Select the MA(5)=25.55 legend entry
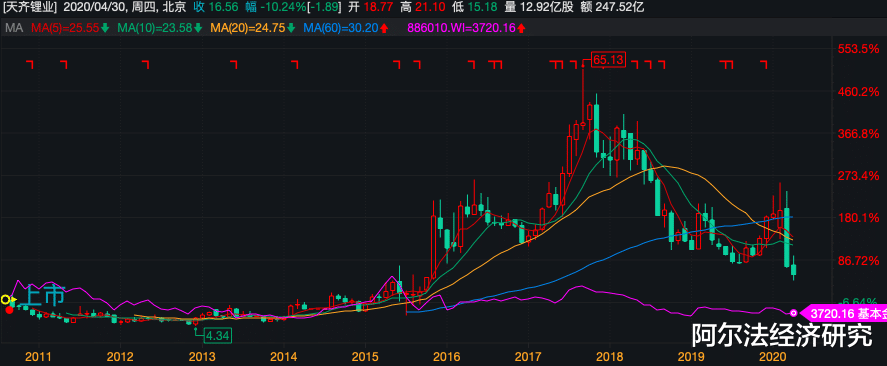The width and height of the screenshot is (887, 366). coord(66,28)
